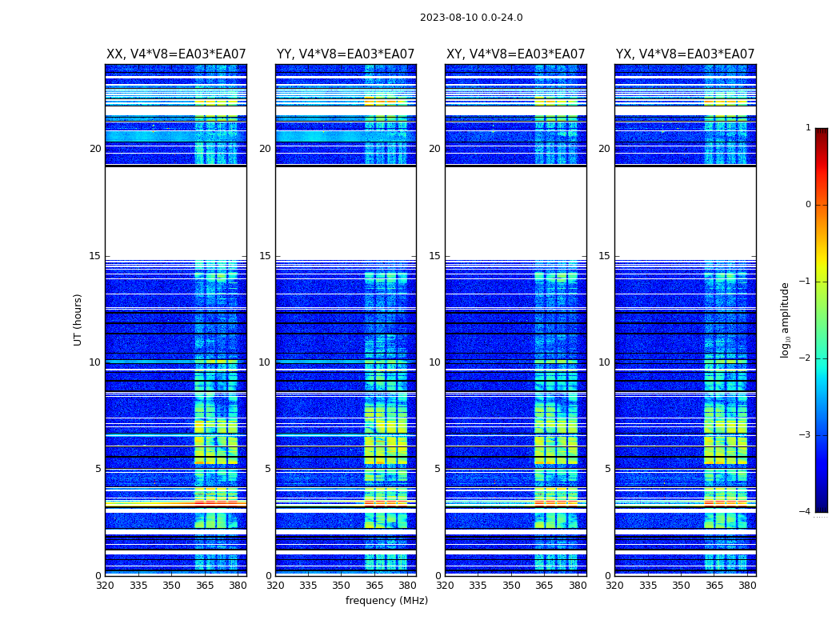Click the colorbar at the 0 tick level

click(822, 205)
